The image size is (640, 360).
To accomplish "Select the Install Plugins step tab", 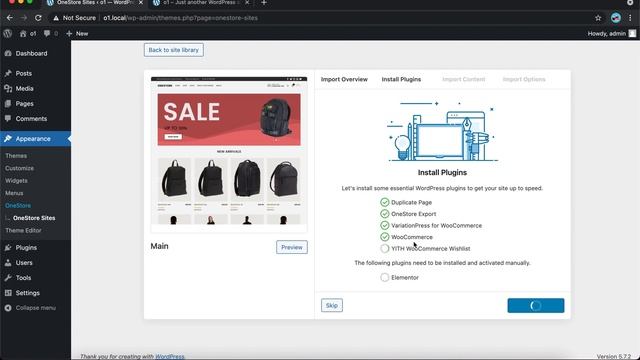I will coord(401,79).
